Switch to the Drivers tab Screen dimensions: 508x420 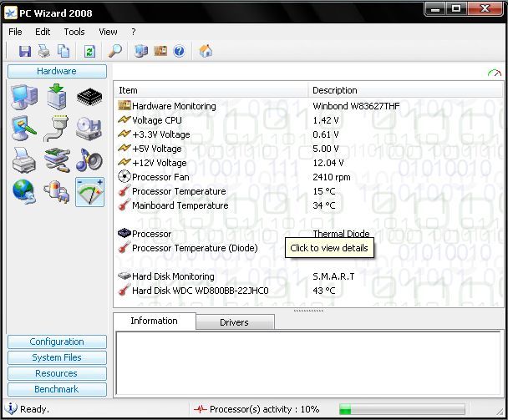[235, 322]
